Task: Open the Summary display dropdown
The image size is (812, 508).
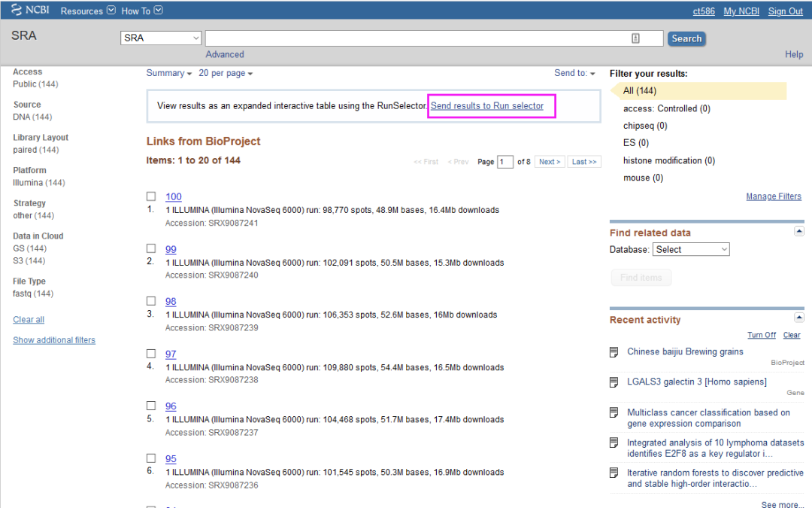Action: click(x=169, y=73)
